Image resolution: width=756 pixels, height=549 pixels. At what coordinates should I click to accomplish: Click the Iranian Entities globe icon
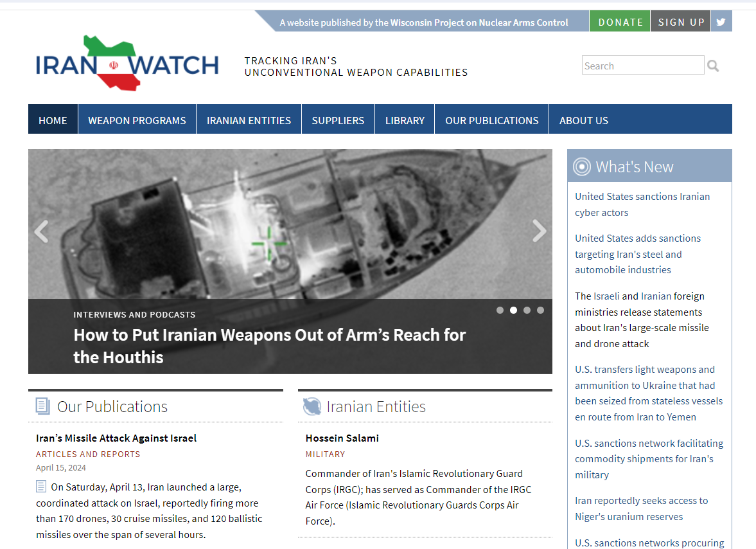[312, 406]
